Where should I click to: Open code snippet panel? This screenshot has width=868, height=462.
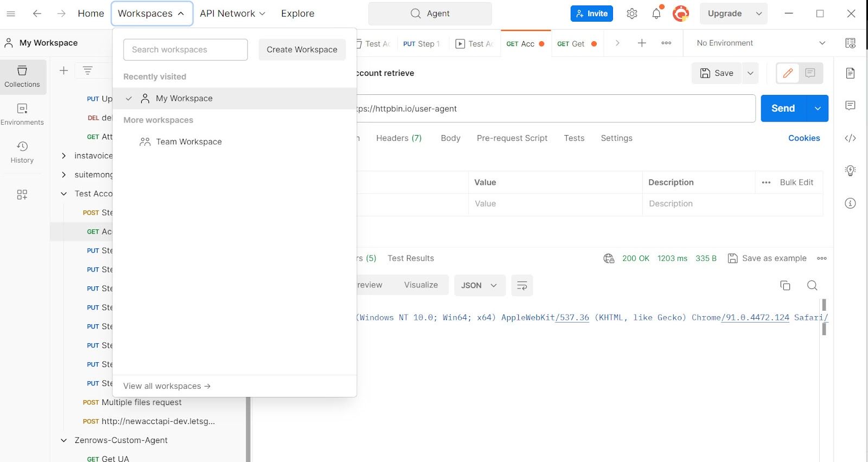[x=850, y=138]
